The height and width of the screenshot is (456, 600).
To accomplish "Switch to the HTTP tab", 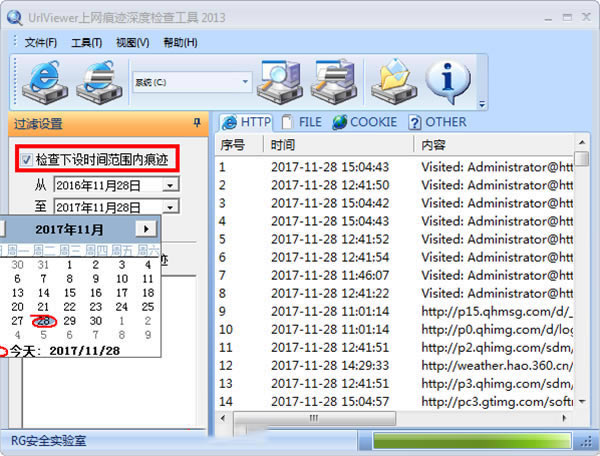I will 246,122.
